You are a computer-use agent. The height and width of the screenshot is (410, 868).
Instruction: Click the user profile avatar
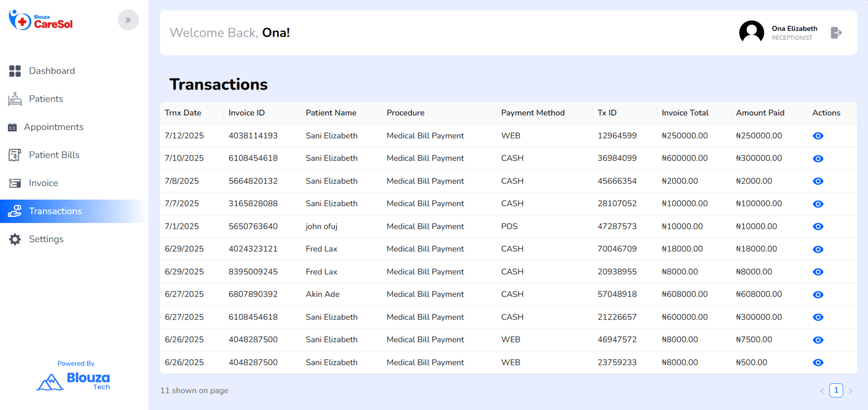[x=751, y=33]
